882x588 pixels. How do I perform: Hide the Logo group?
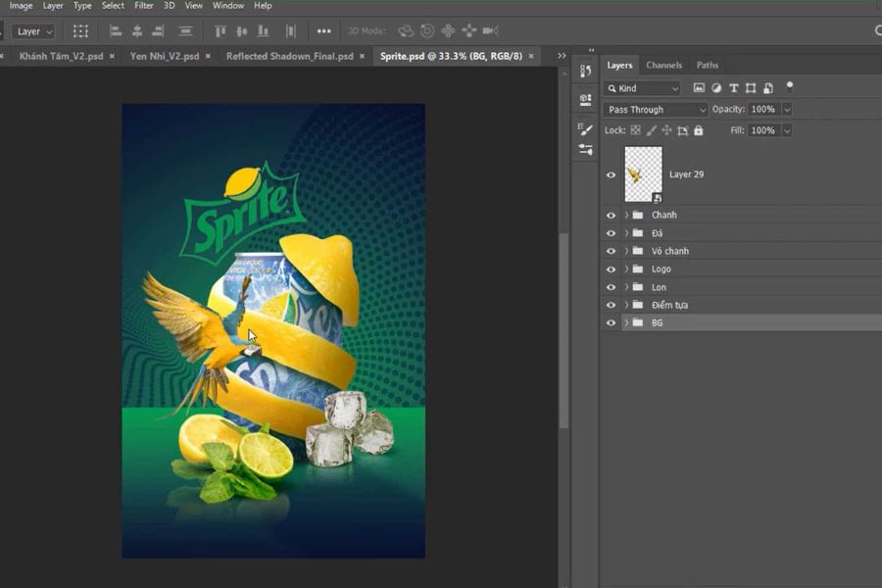[611, 269]
